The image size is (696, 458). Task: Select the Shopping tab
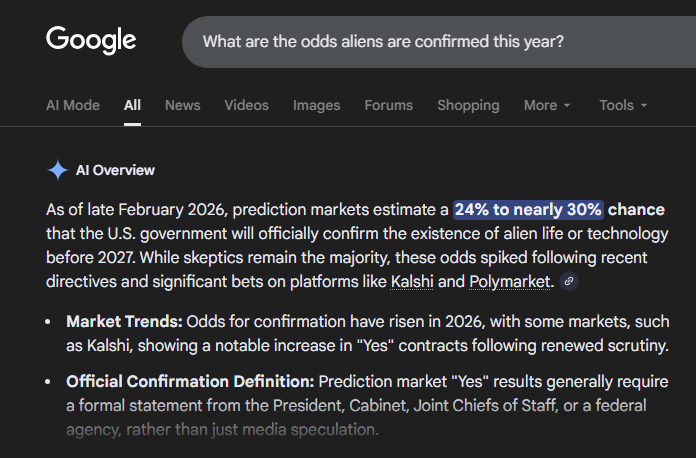click(x=468, y=105)
